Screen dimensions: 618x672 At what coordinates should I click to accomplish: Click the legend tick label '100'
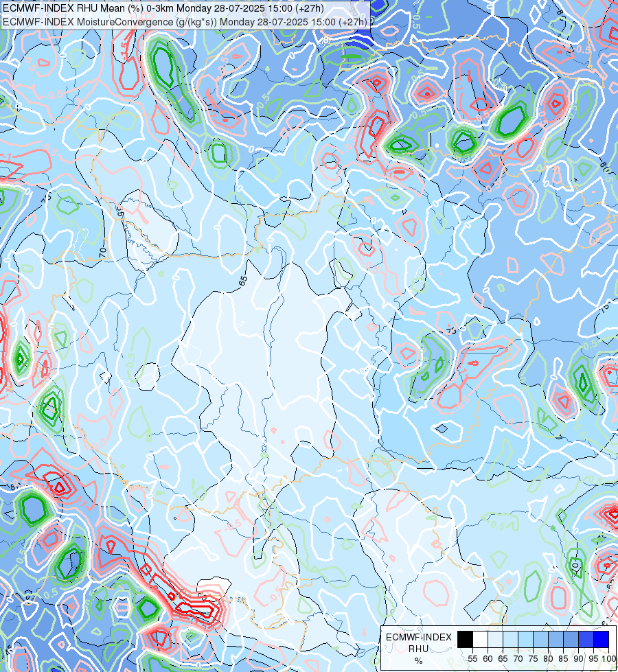coord(609,659)
